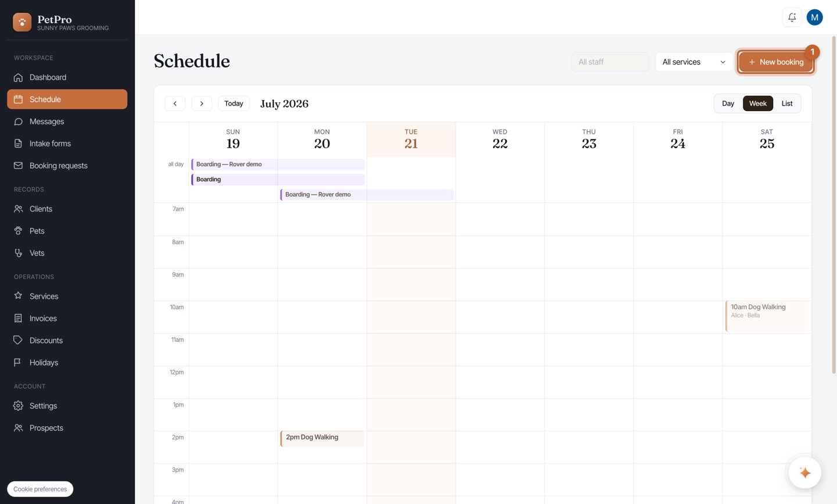Click the Pets paw icon
Viewport: 837px width, 504px height.
pos(18,231)
